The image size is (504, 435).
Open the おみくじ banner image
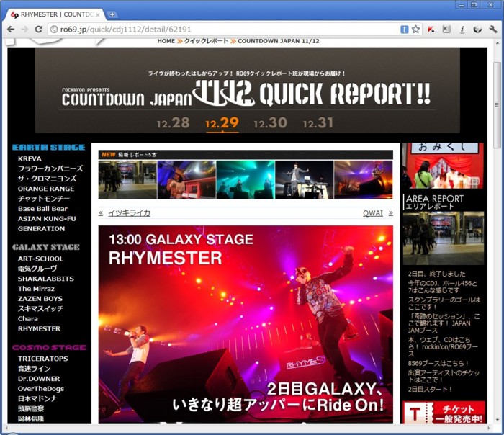click(x=444, y=166)
